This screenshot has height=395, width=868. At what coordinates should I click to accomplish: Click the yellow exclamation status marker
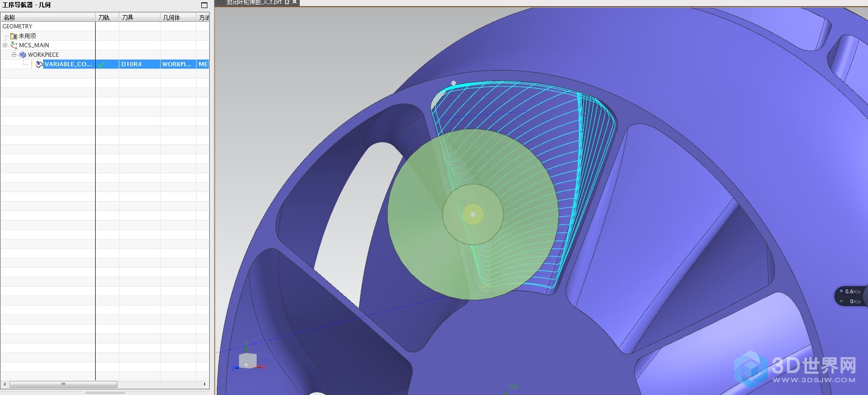coord(32,64)
